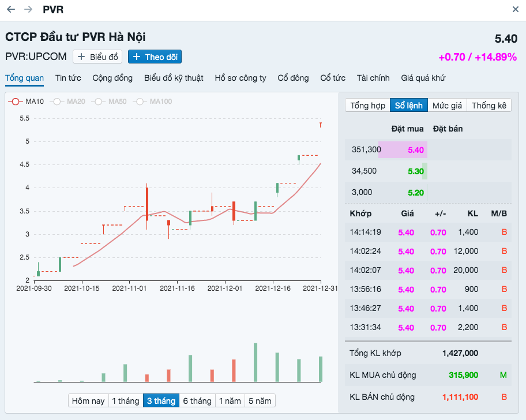Click the +0.70 / +14.89% change value
526x420 pixels.
coord(478,57)
